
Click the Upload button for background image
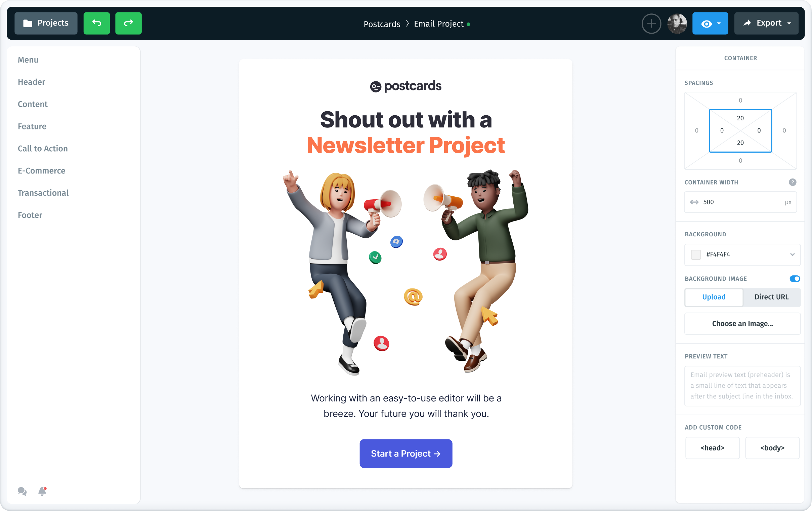(x=713, y=297)
